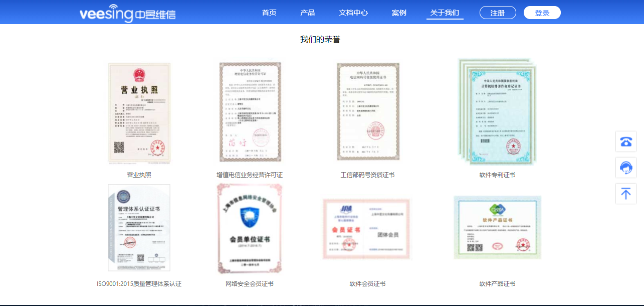View the ISO9001:2015 certificate image
The image size is (644, 306).
click(139, 227)
